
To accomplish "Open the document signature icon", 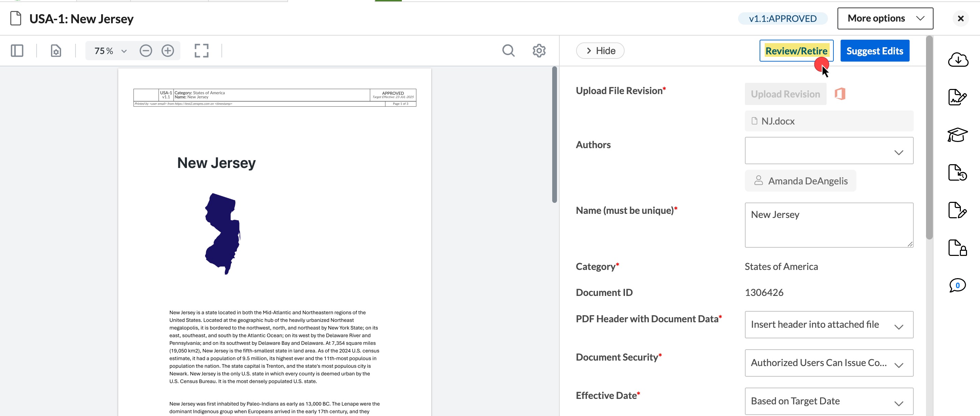I will (957, 97).
